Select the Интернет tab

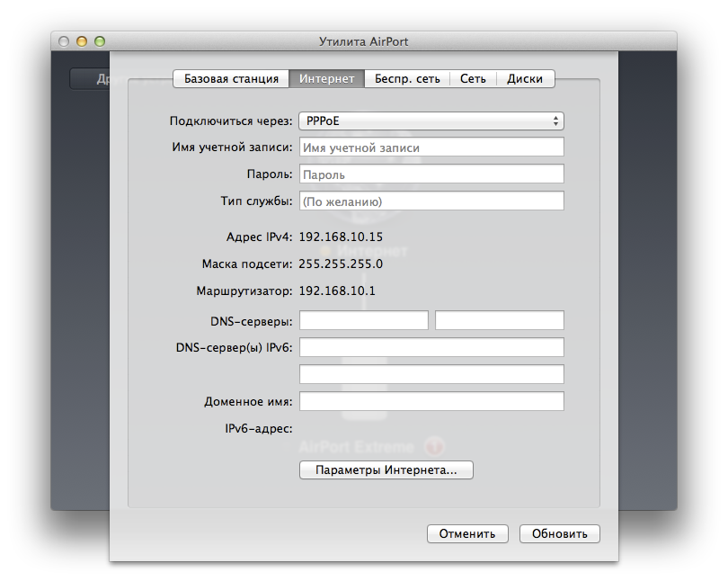pyautogui.click(x=326, y=78)
